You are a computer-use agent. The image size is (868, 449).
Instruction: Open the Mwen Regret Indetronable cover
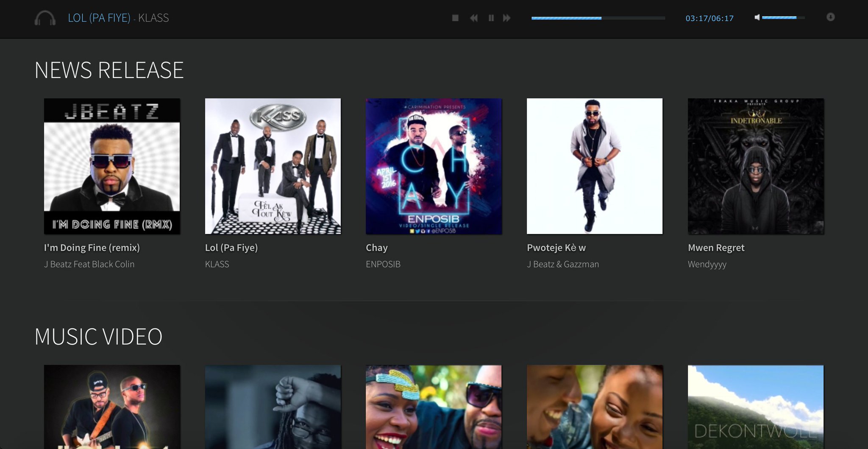tap(756, 166)
